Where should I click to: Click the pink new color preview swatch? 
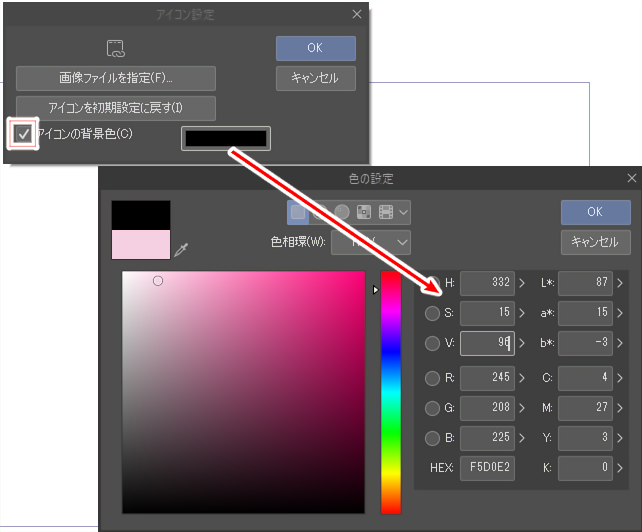141,244
